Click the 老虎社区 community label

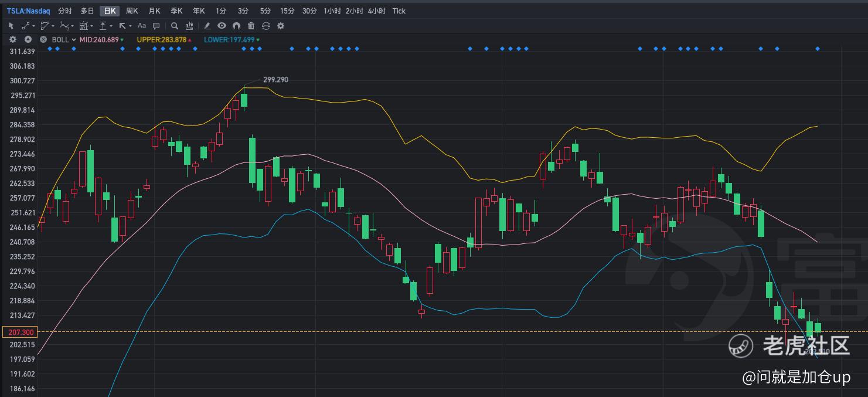point(806,345)
